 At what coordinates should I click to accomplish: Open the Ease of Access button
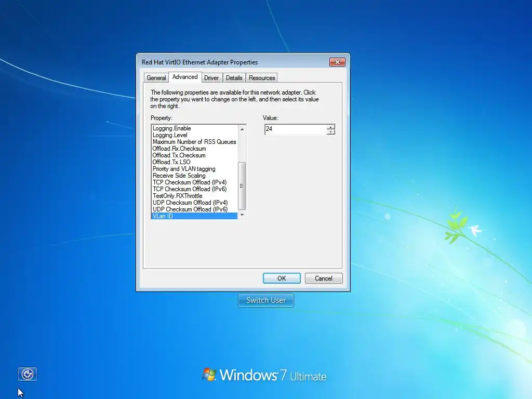click(x=28, y=374)
